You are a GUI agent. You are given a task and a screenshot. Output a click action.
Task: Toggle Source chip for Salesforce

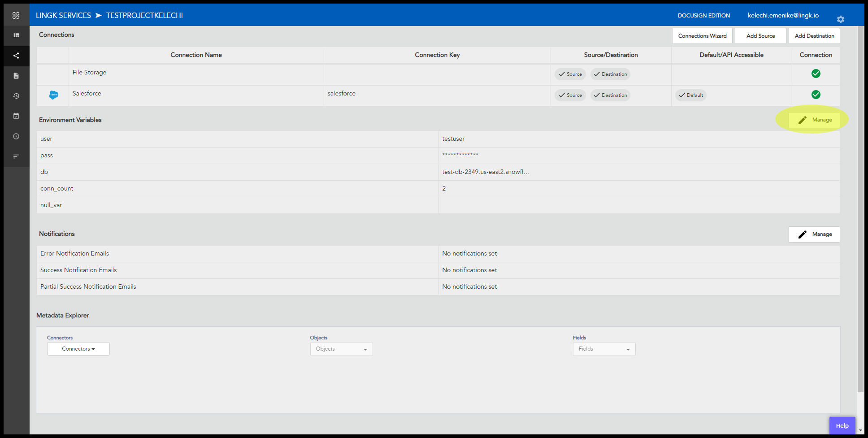[570, 95]
